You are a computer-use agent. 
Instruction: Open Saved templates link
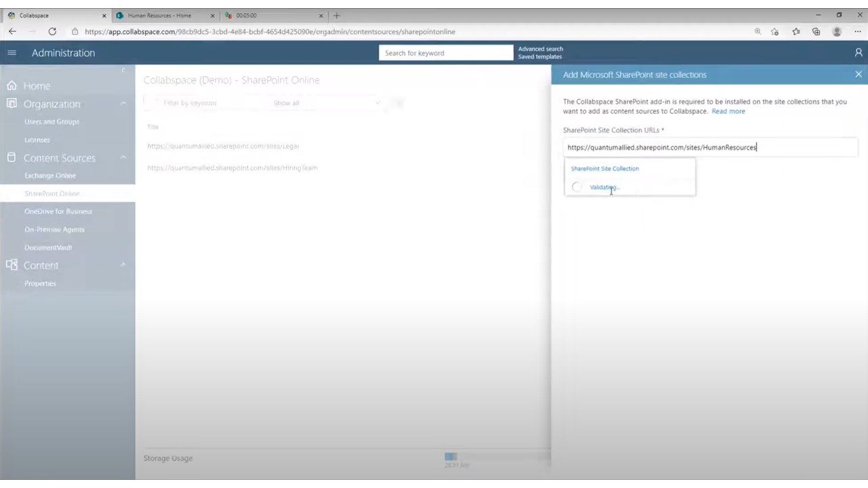coord(540,57)
